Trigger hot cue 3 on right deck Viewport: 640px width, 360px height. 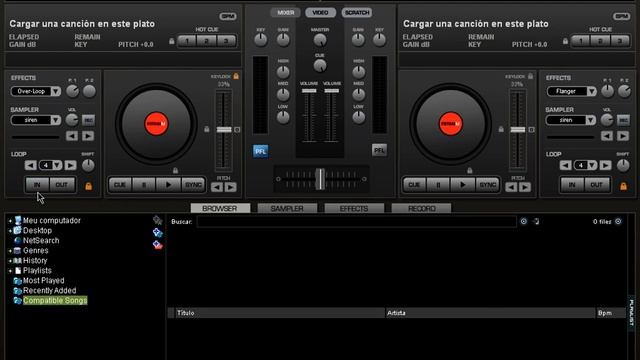click(x=620, y=41)
